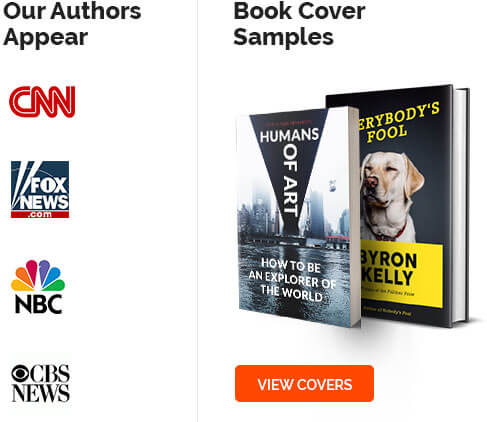Click the HUMANS title on dark triangle
This screenshot has width=487, height=422.
pos(289,135)
